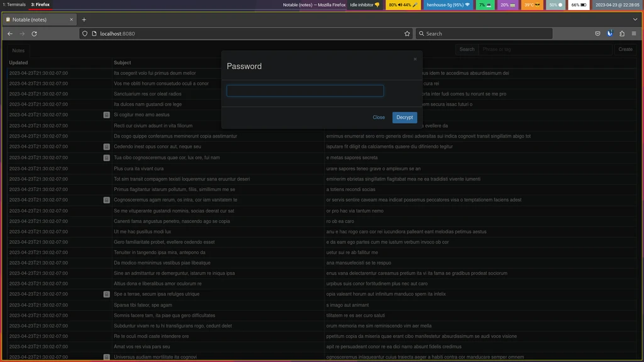
Task: Click the tracking protection shield icon
Action: pos(85,34)
